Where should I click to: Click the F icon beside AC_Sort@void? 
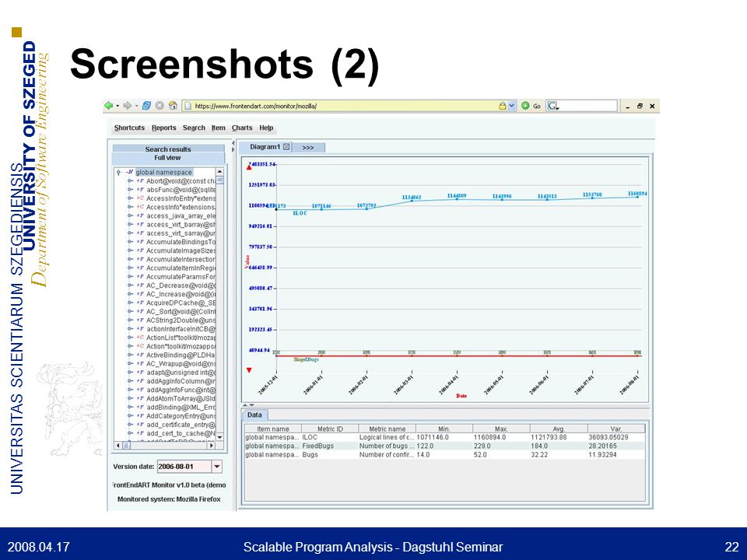tap(140, 311)
